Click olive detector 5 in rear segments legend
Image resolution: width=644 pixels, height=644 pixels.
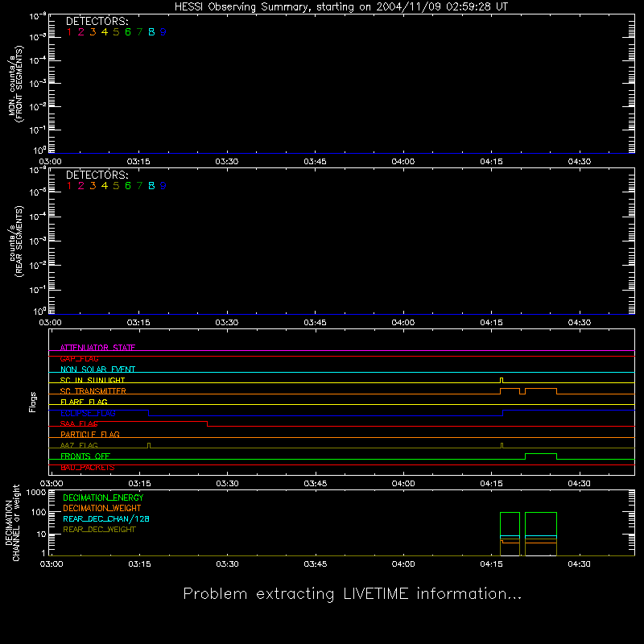tap(116, 186)
